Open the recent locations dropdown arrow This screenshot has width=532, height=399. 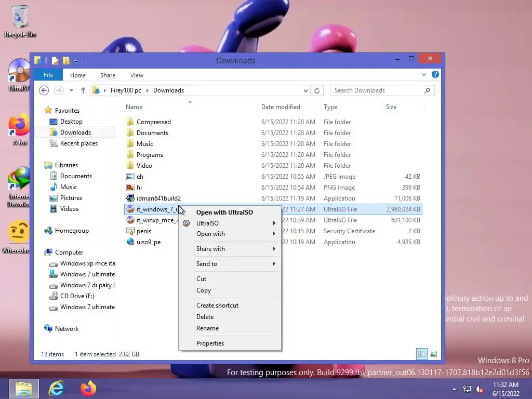pos(71,90)
